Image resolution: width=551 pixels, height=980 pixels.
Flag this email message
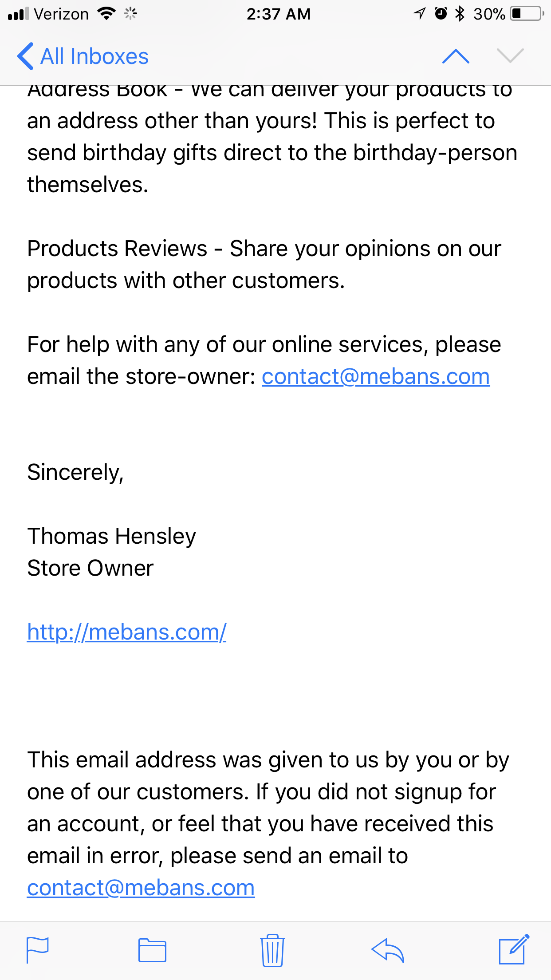click(38, 950)
